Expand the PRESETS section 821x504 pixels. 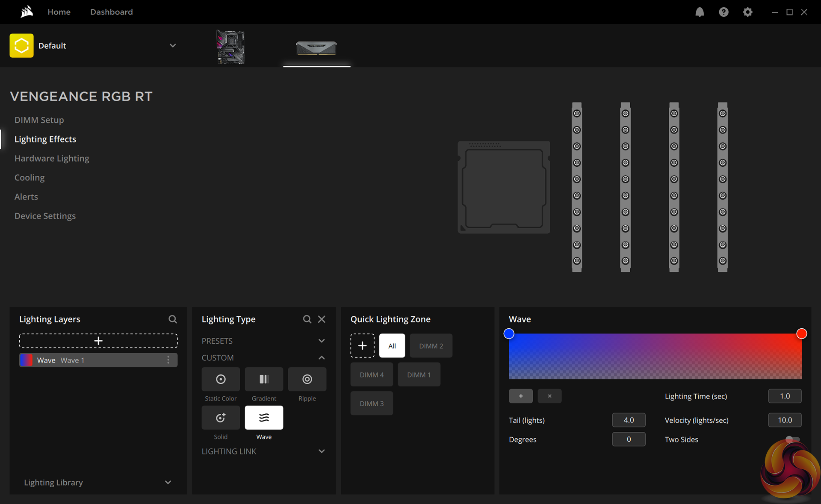(x=322, y=341)
